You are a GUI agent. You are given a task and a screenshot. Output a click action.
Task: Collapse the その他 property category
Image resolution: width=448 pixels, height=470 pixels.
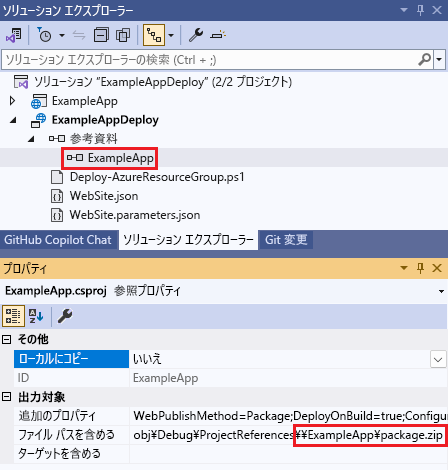(x=7, y=340)
